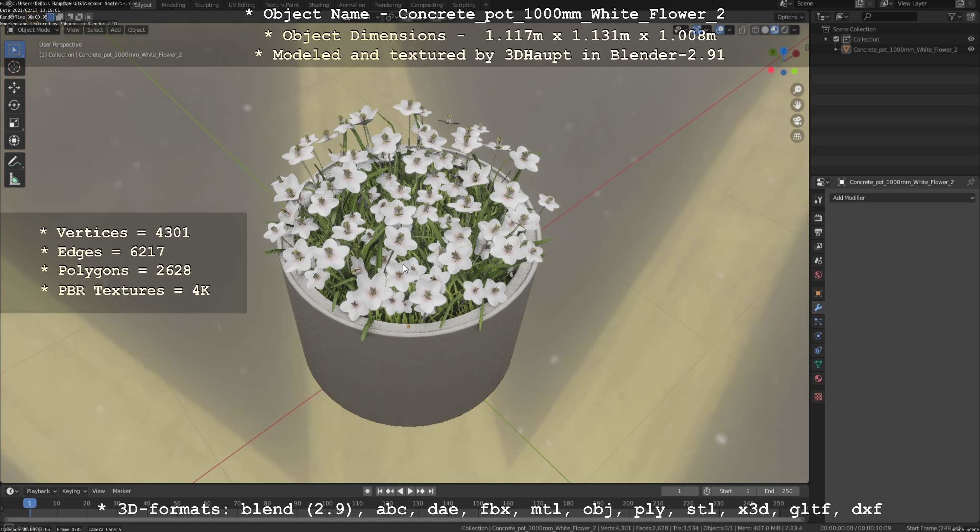Open the viewport Select menu
This screenshot has height=532, width=980.
[95, 30]
